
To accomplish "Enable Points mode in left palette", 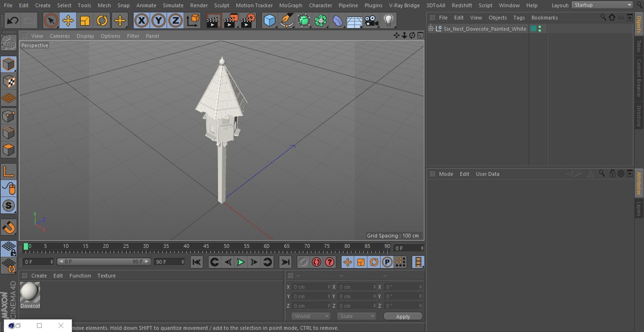I will click(9, 116).
